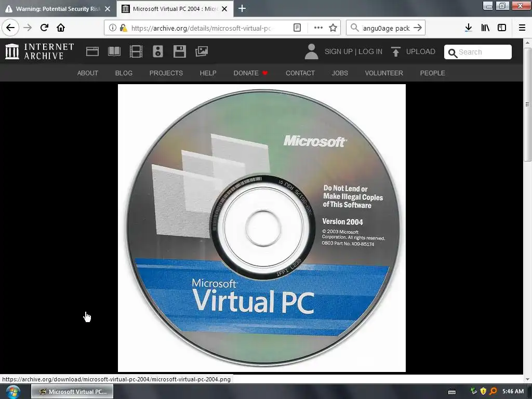Viewport: 532px width, 399px height.
Task: Open the downloads panel
Action: pyautogui.click(x=469, y=28)
